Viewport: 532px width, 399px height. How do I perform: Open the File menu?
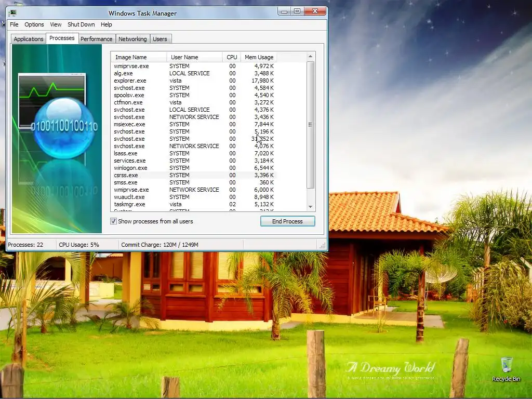[x=14, y=24]
